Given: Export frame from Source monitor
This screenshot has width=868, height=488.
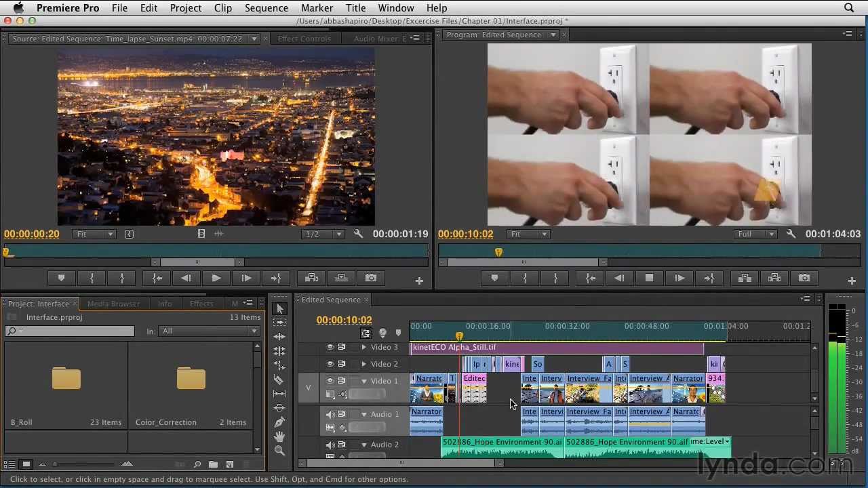Looking at the screenshot, I should point(371,278).
